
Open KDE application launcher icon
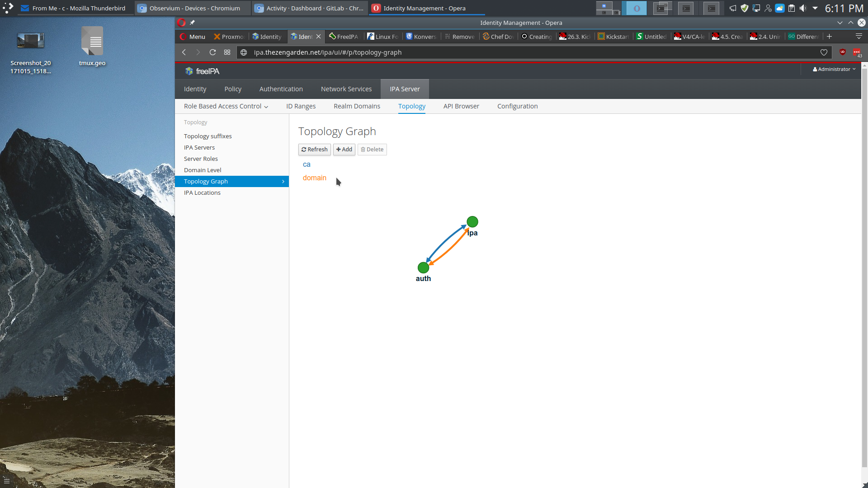point(8,8)
